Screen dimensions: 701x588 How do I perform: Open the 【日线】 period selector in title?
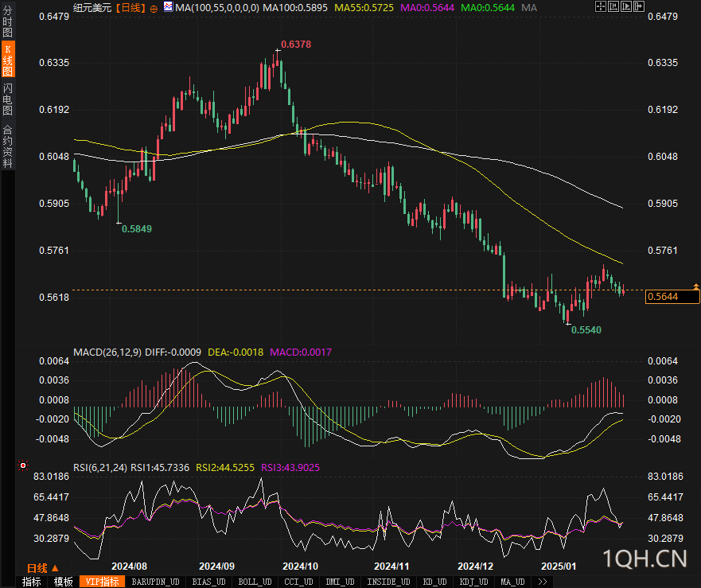(x=130, y=8)
